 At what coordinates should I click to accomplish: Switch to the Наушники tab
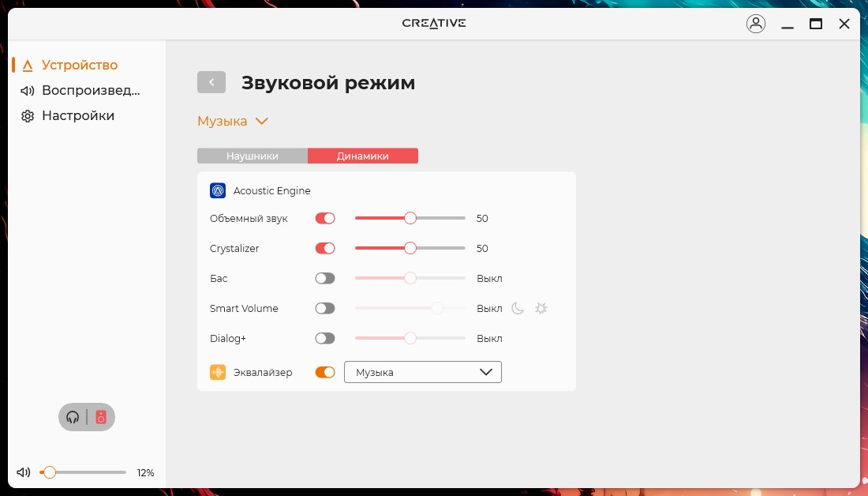click(x=253, y=156)
